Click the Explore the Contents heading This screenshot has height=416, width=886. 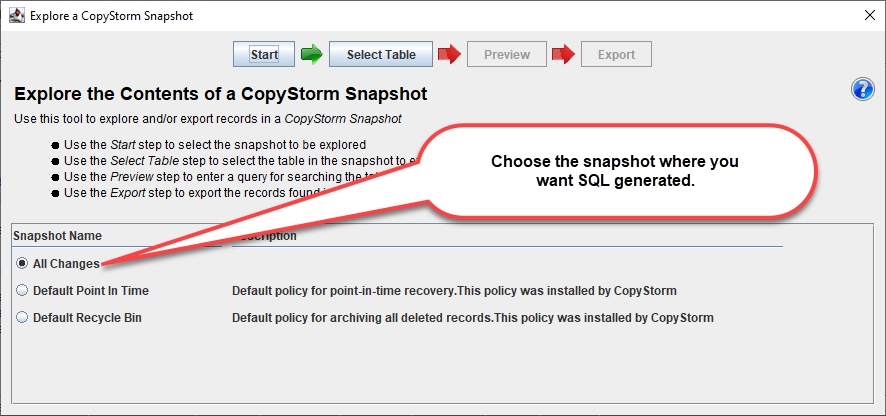220,94
